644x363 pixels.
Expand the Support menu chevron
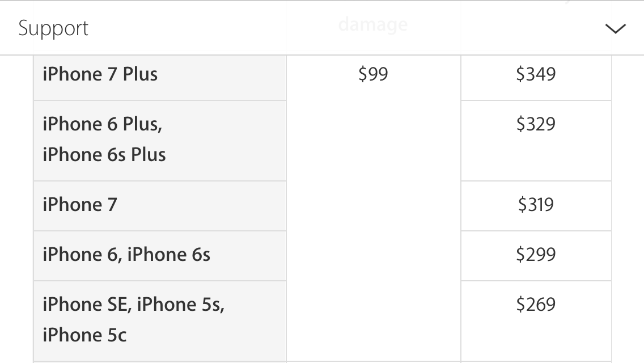pos(615,28)
